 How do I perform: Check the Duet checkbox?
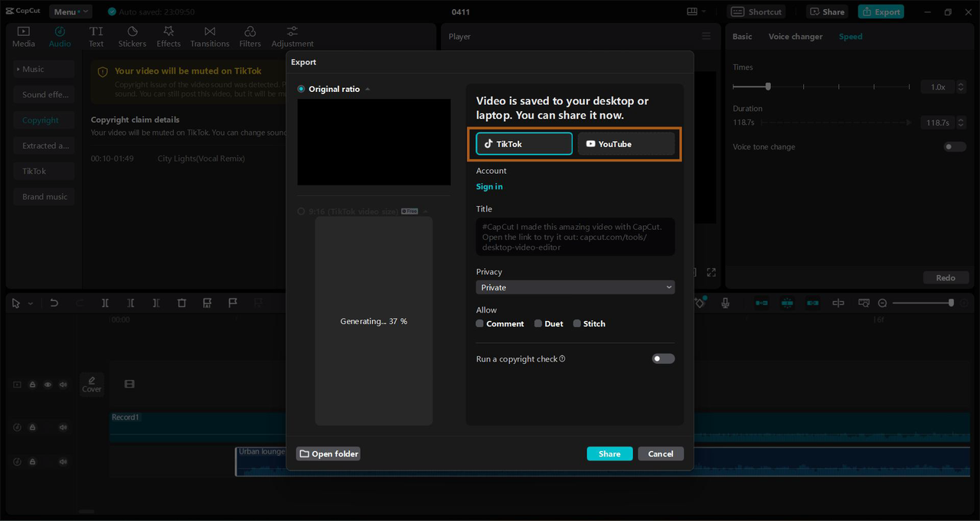coord(538,323)
